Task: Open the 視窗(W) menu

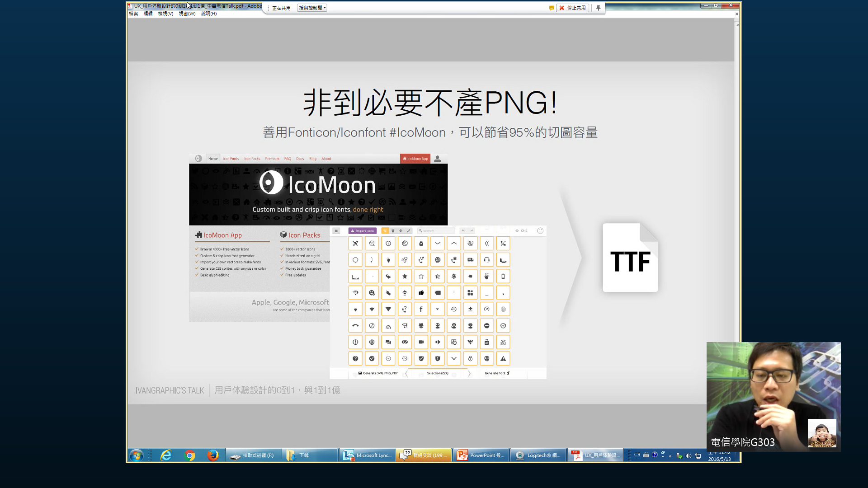Action: click(187, 14)
